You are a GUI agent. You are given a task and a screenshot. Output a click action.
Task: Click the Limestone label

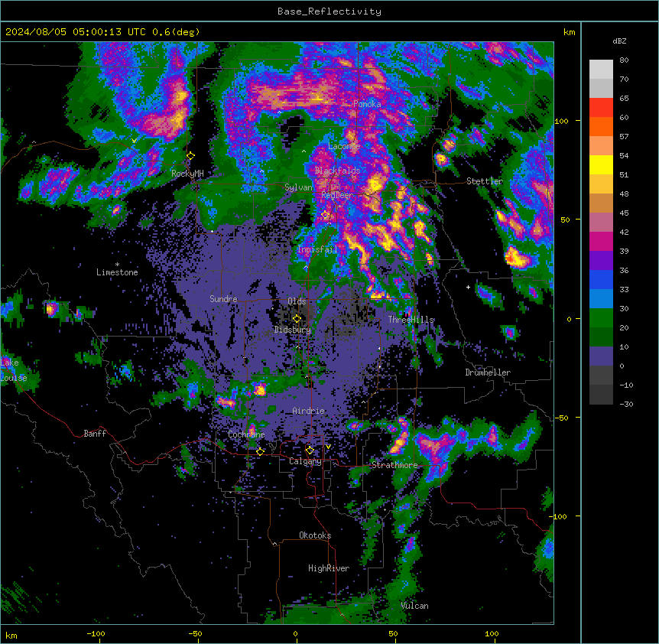click(x=117, y=272)
